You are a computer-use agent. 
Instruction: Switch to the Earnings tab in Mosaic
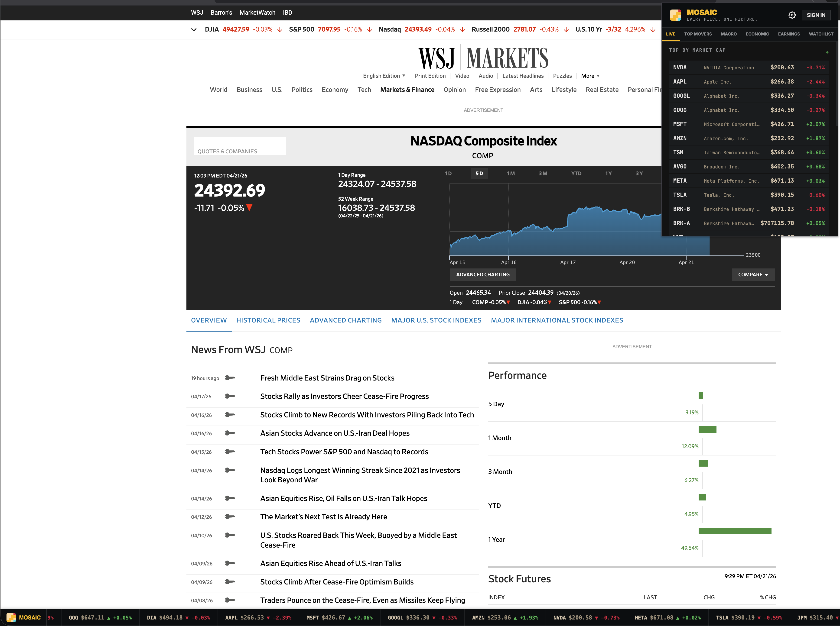click(x=789, y=34)
